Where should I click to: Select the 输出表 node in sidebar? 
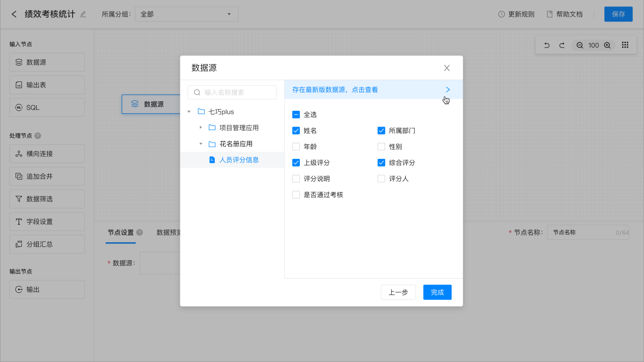coord(47,85)
